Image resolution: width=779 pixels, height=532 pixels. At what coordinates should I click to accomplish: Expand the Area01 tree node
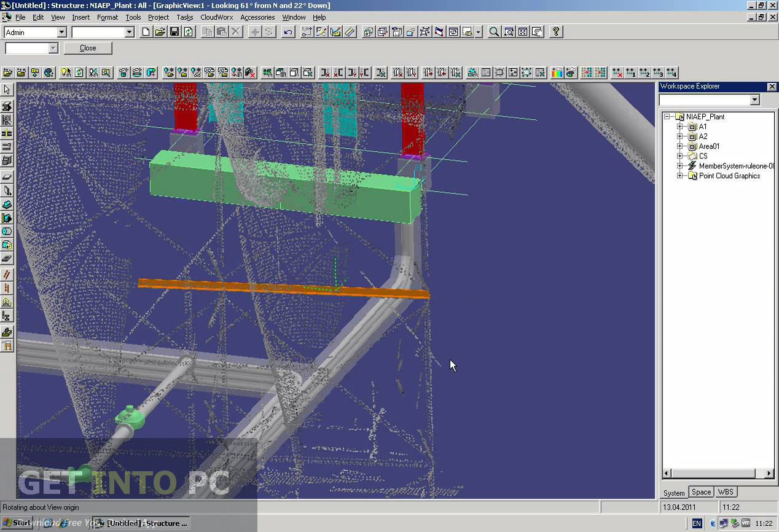(x=679, y=146)
